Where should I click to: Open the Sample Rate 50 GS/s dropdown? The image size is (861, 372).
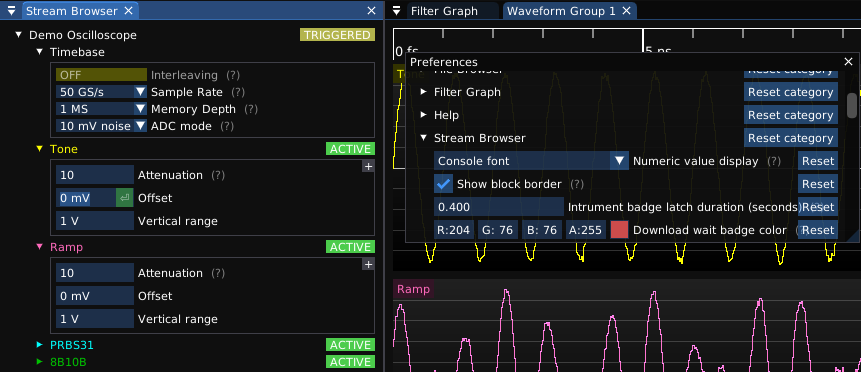pos(102,92)
